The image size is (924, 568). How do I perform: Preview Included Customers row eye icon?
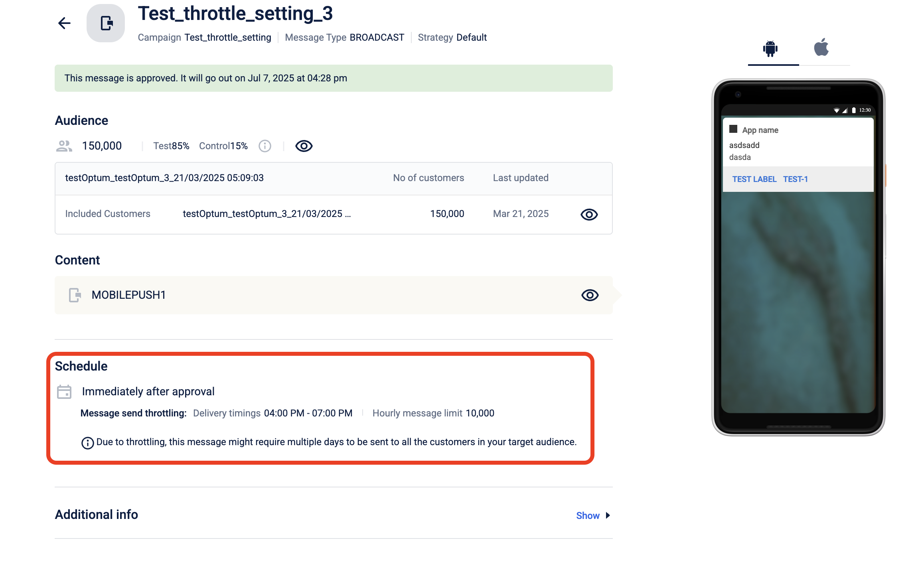click(589, 215)
